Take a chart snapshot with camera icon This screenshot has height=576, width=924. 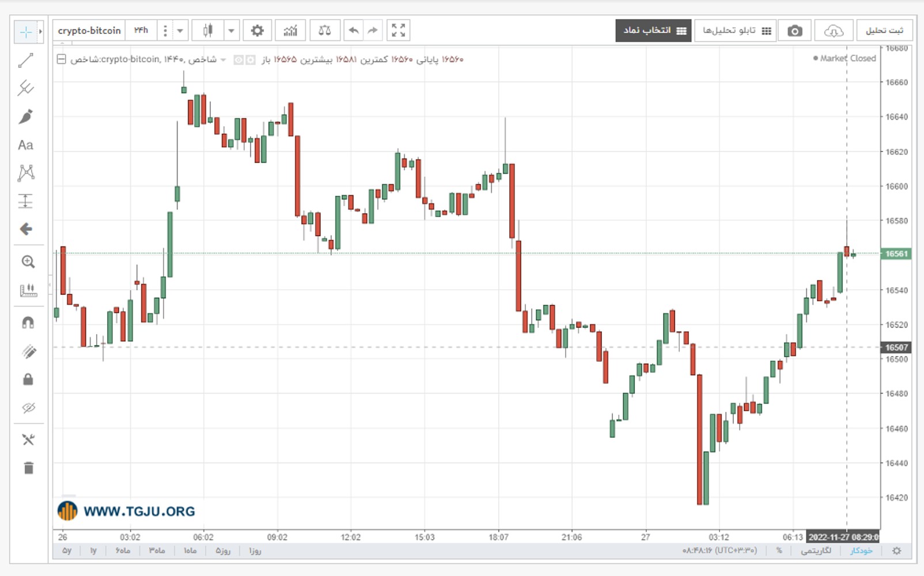[795, 31]
